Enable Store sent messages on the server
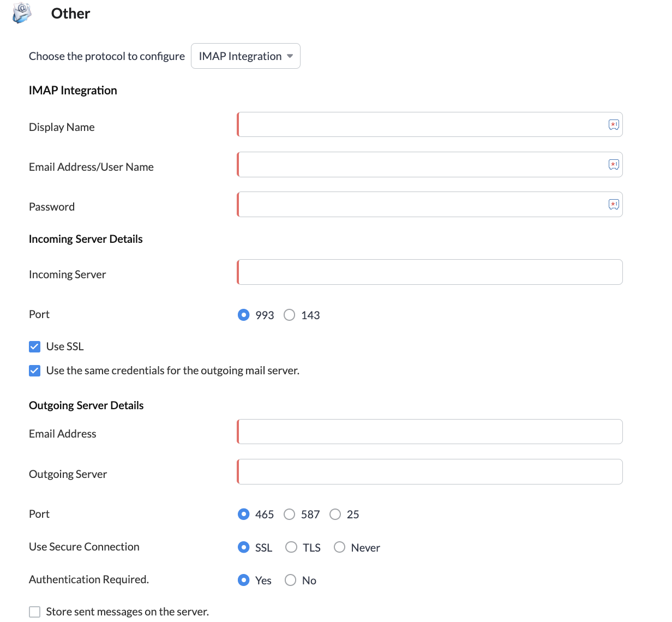Screen dimensions: 672x622 (35, 612)
